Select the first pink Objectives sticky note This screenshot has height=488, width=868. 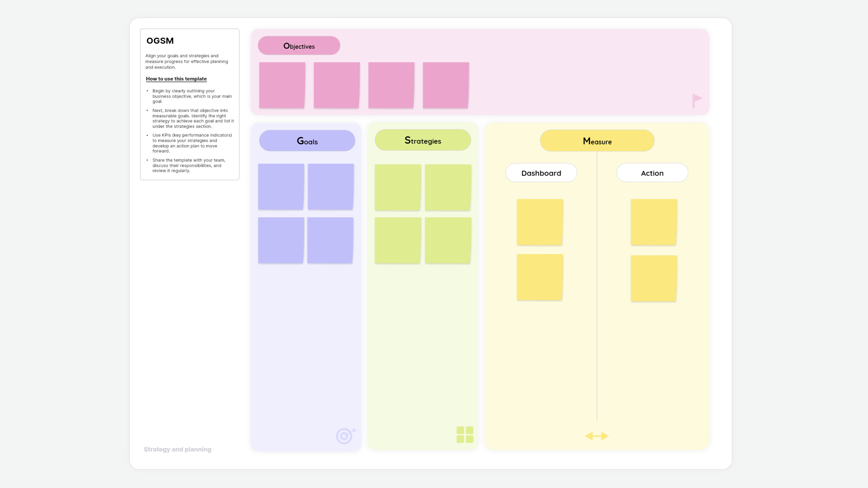coord(282,85)
